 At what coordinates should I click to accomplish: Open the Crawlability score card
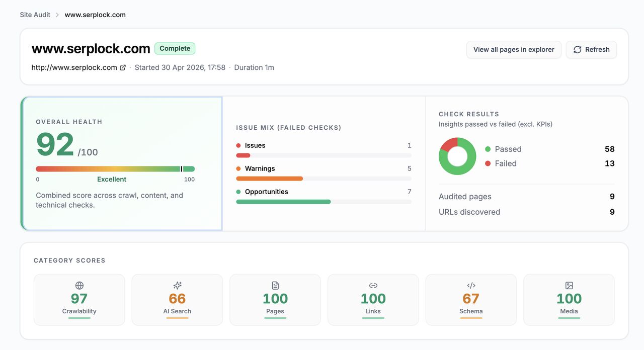(x=79, y=300)
